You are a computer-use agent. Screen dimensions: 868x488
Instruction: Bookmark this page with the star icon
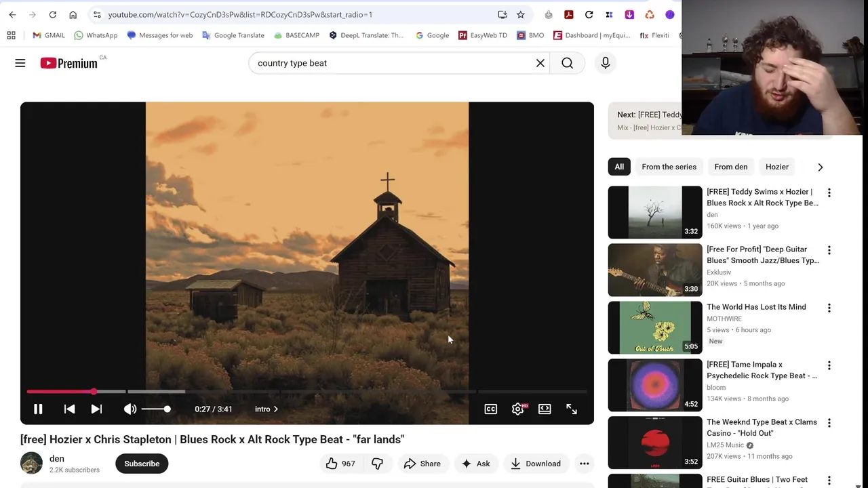click(x=520, y=14)
